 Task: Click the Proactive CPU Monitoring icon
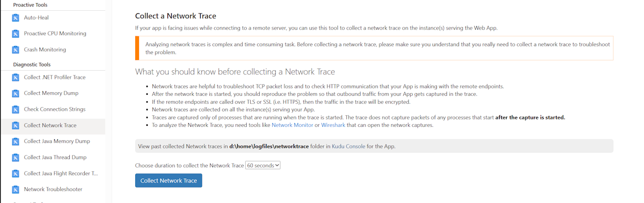pos(16,34)
